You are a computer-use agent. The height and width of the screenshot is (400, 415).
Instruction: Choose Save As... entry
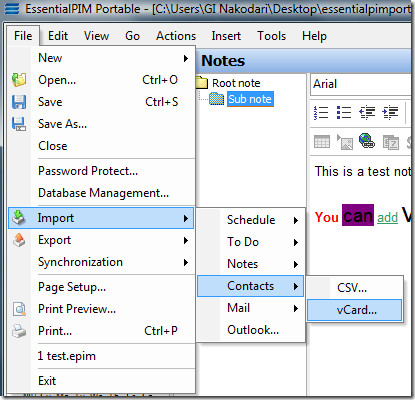pyautogui.click(x=101, y=124)
